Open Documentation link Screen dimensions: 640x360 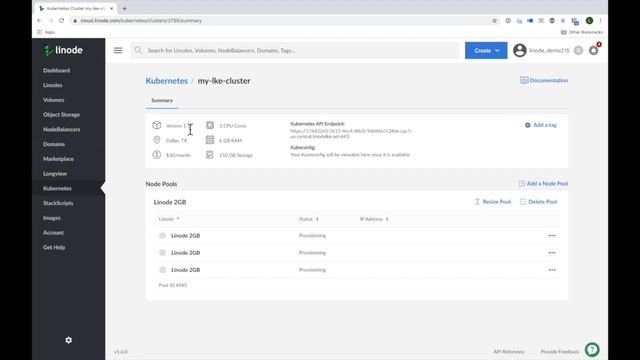coord(544,80)
